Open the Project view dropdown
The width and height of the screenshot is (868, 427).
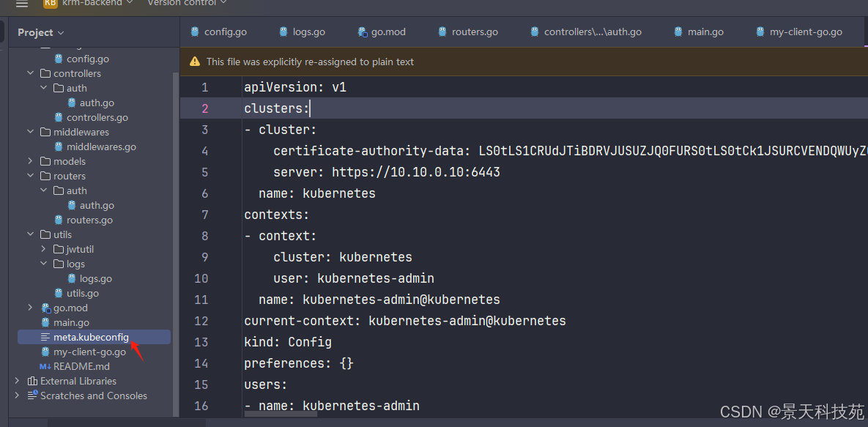tap(41, 32)
